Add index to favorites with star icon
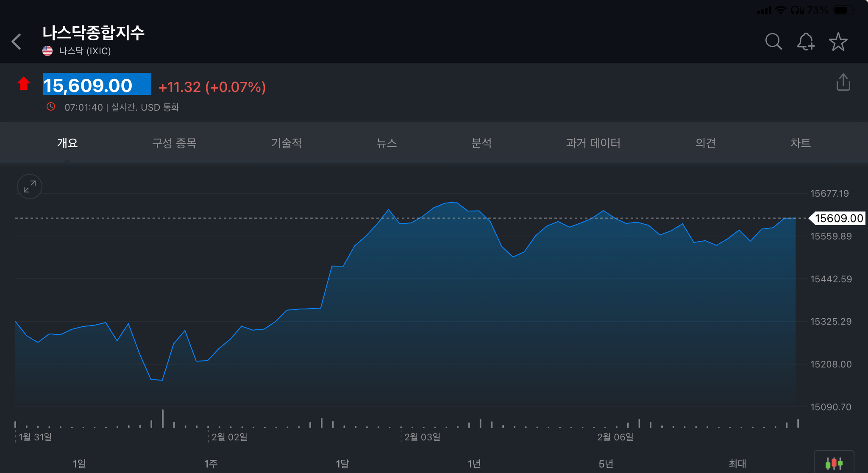This screenshot has width=868, height=473. pos(838,42)
